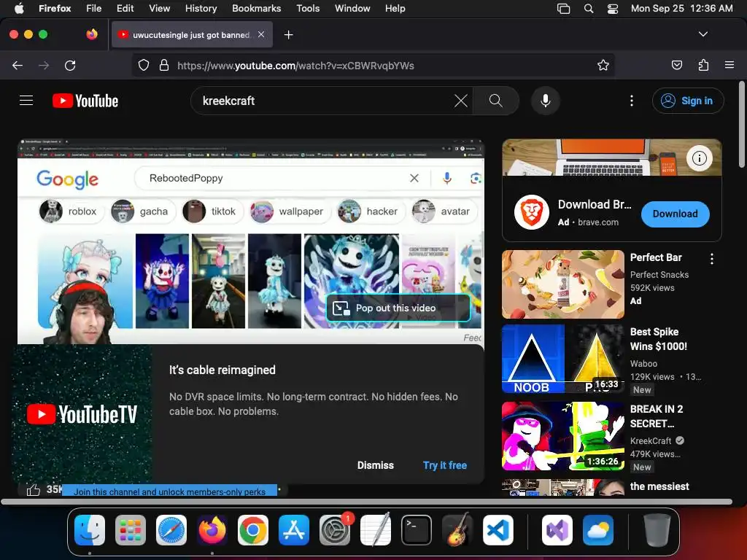Click Join this channel members-only perks tooltip
The height and width of the screenshot is (560, 747).
pos(169,491)
